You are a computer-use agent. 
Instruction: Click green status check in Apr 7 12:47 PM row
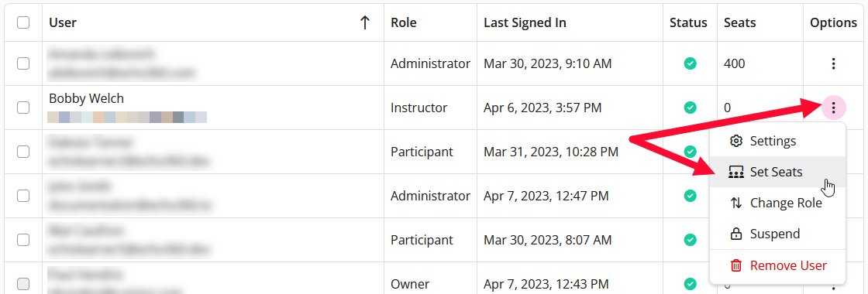[x=690, y=196]
